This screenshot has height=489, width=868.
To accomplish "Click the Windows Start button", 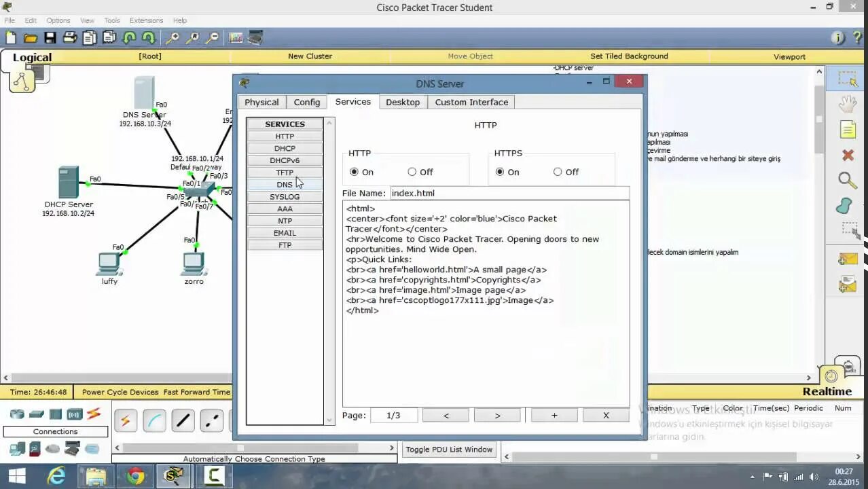I will point(17,476).
